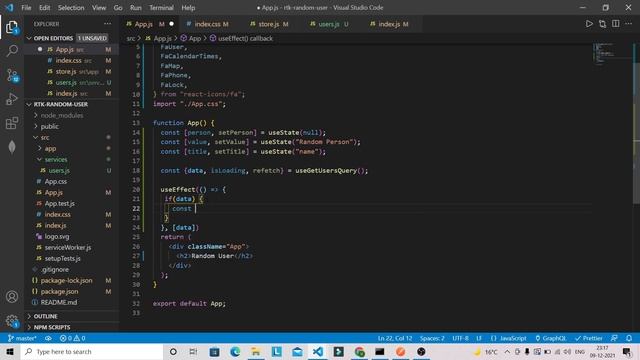640x360 pixels.
Task: Open Task View on taskbar
Action: (193, 352)
